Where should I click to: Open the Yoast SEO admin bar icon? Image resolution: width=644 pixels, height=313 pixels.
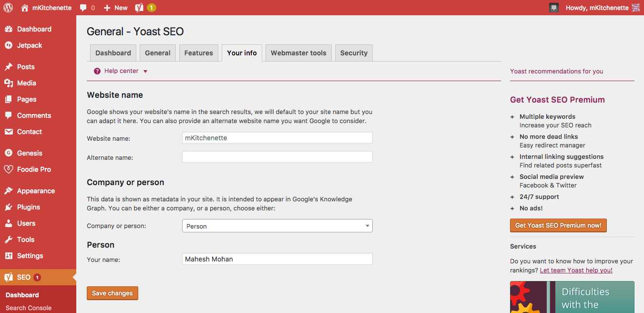click(x=139, y=8)
